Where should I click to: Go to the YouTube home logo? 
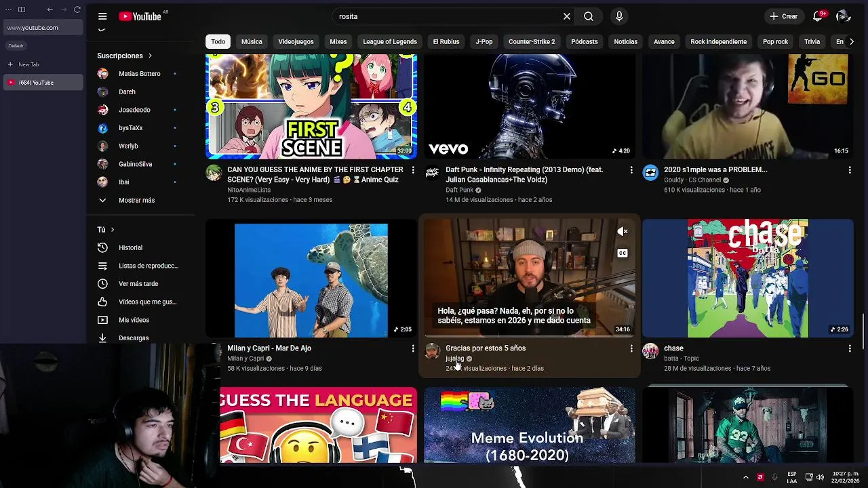(x=140, y=16)
